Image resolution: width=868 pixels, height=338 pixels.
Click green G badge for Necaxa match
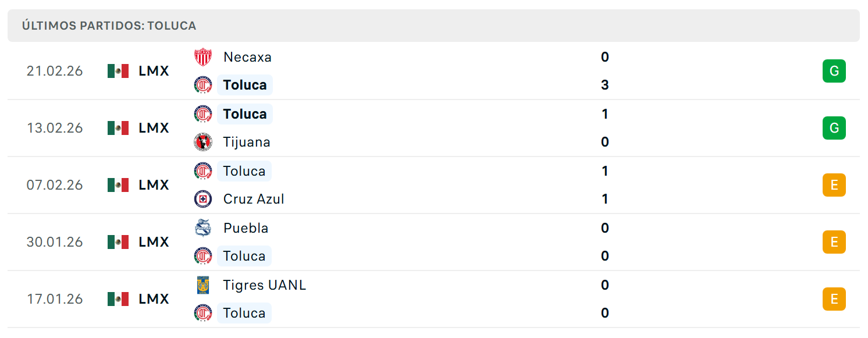pos(834,71)
